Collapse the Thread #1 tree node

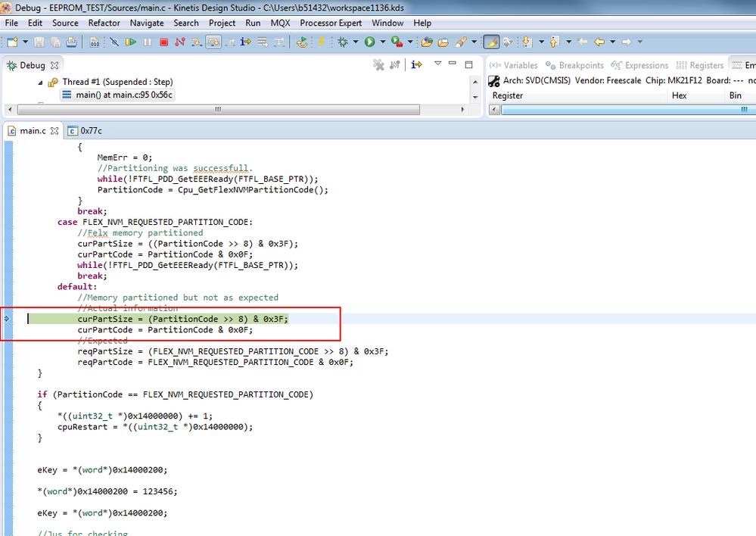41,82
